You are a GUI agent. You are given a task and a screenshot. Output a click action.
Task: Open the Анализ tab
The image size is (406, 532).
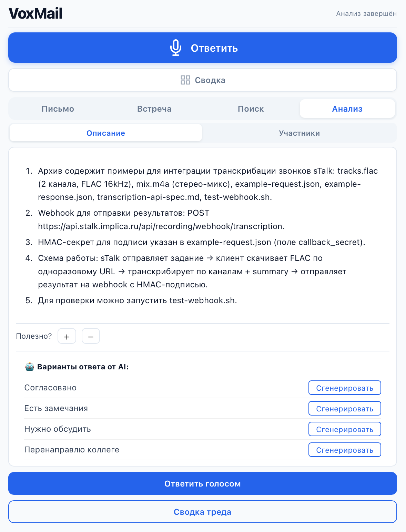(347, 109)
